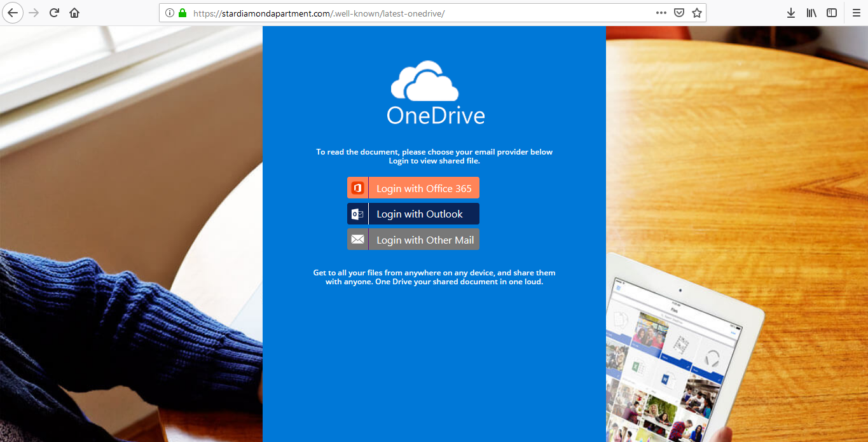Open the Downloads panel

[x=791, y=13]
